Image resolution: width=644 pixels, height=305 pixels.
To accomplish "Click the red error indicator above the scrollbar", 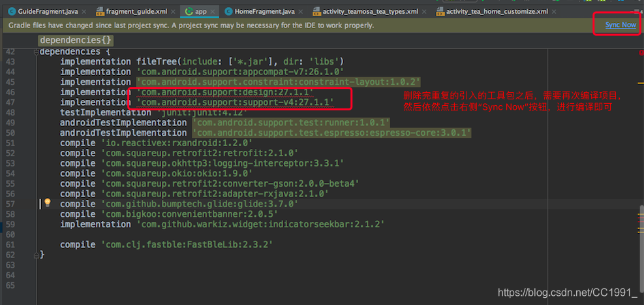I will pyautogui.click(x=641, y=53).
